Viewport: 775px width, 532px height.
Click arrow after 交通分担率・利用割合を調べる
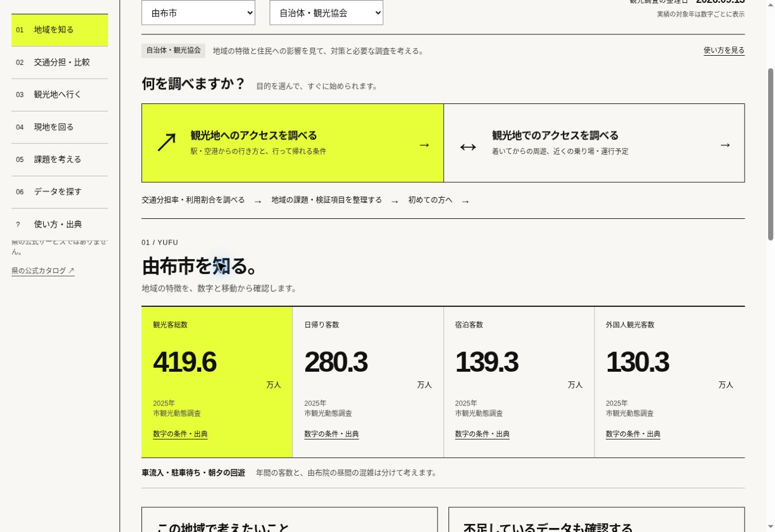point(258,201)
